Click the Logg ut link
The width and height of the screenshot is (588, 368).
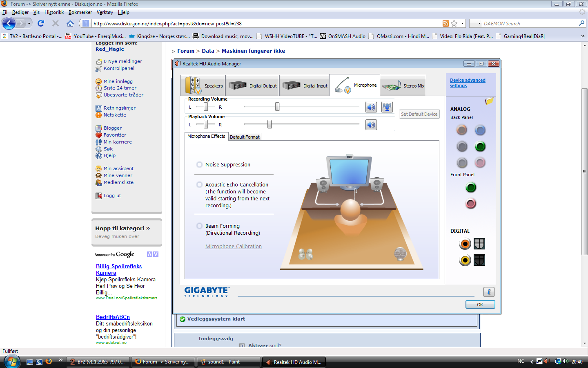[x=112, y=195]
